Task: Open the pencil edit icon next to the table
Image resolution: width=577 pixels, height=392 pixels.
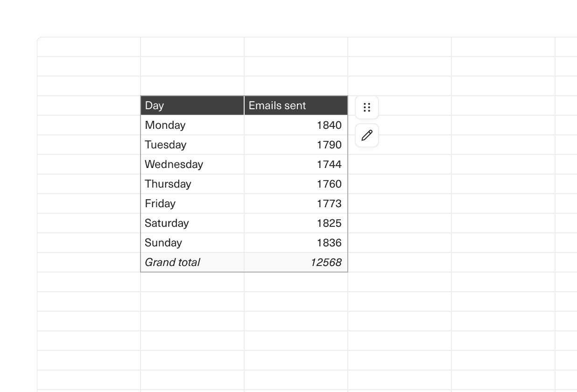Action: [x=367, y=135]
